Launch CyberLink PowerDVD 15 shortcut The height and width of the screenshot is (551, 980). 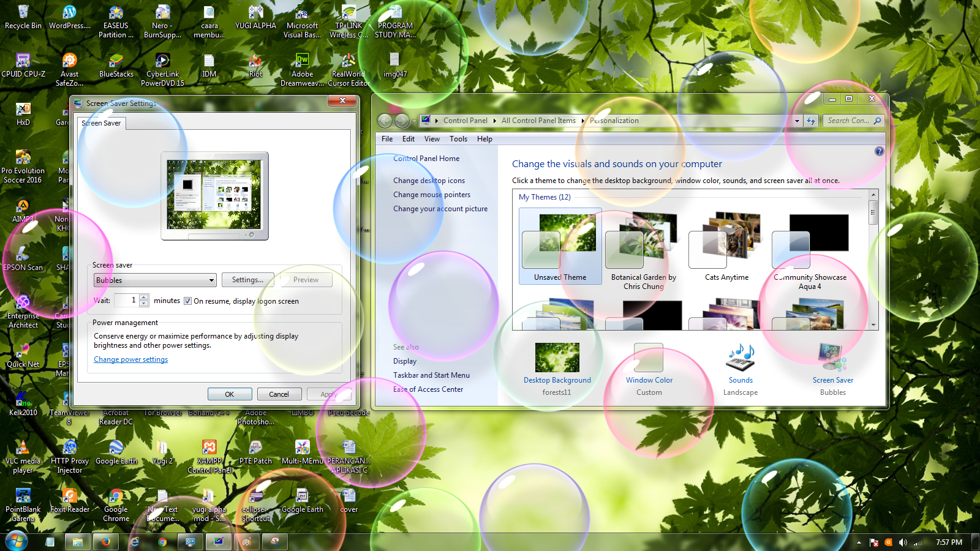tap(162, 69)
